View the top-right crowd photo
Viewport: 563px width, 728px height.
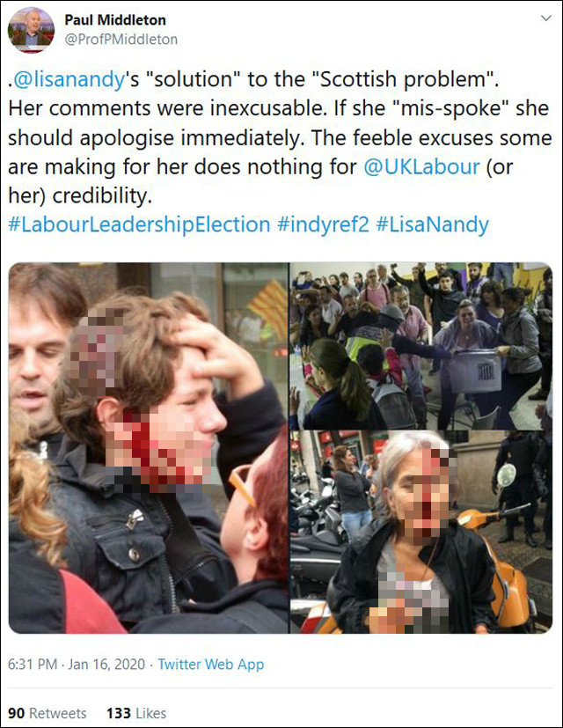coord(421,345)
